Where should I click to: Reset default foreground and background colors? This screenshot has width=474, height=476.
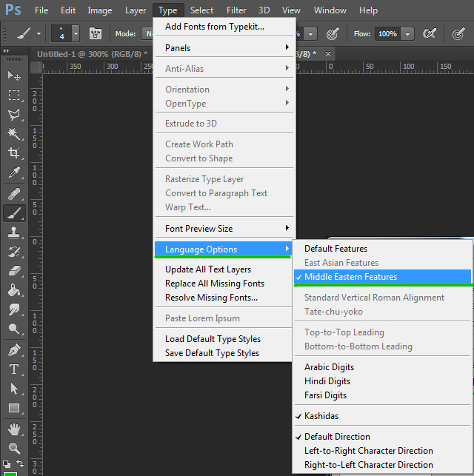(7, 464)
